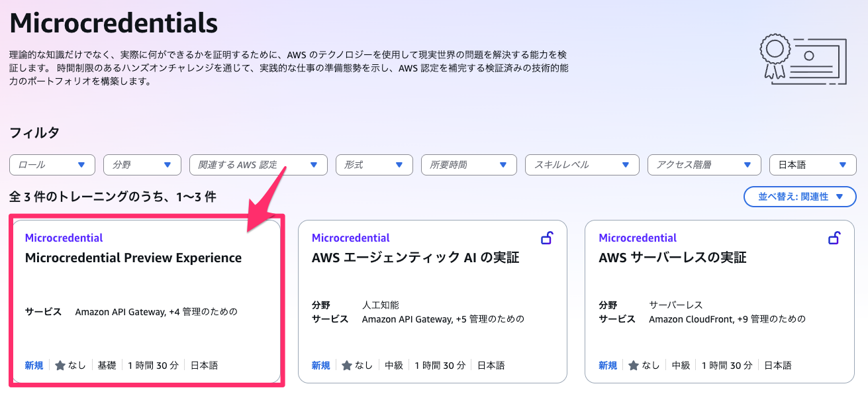Open the 所要時間 filter dropdown

(x=469, y=165)
